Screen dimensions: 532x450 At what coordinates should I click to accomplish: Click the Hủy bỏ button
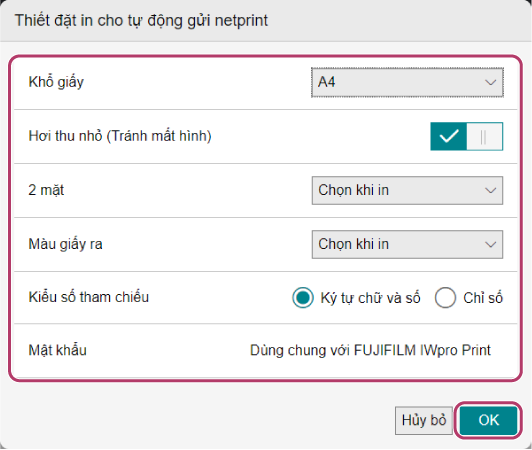[424, 420]
